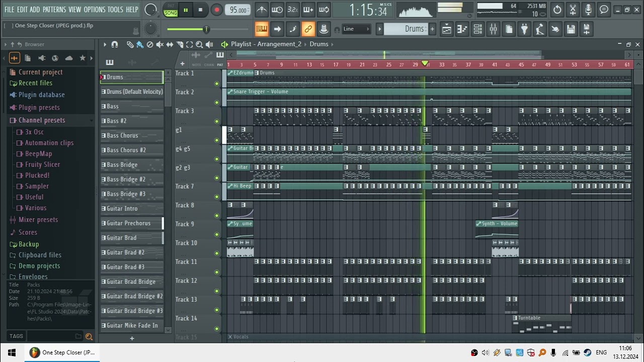Toggle Pat/Song mode switch
This screenshot has height=362, width=644.
coord(171,10)
